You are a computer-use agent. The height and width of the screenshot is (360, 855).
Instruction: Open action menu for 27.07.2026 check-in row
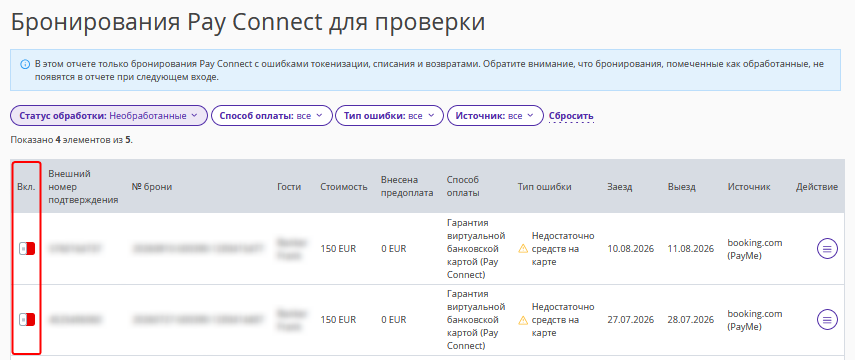tap(827, 320)
